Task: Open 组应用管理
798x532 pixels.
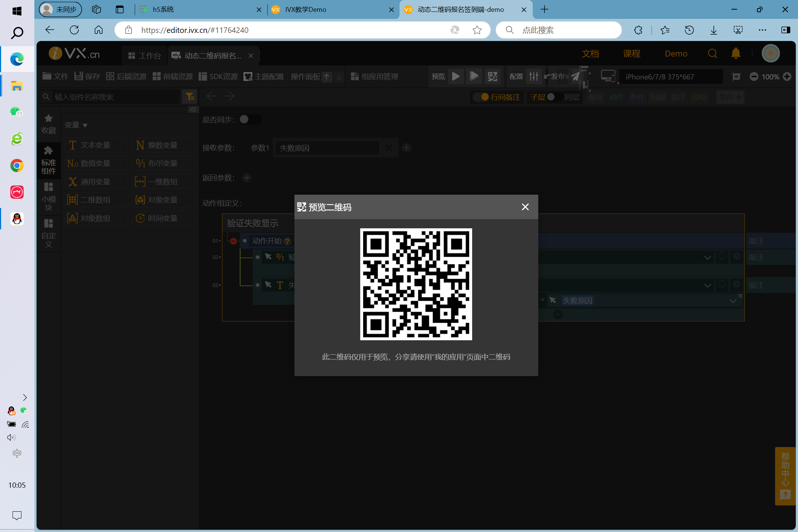Action: pyautogui.click(x=374, y=76)
